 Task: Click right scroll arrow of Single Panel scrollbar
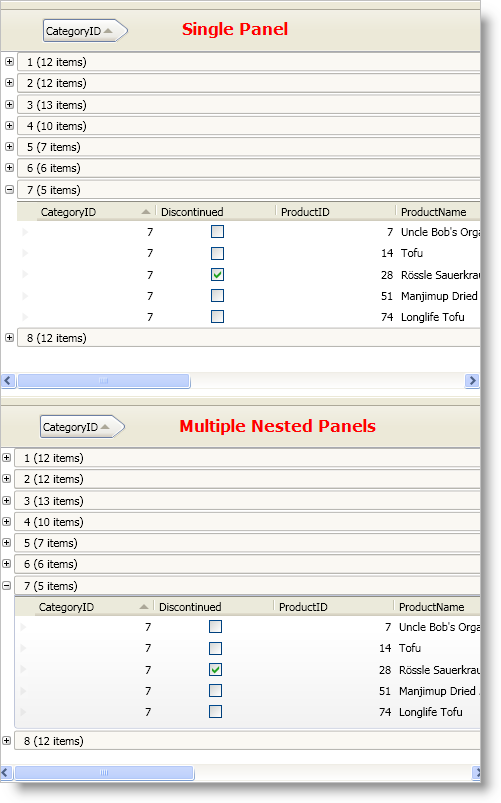pyautogui.click(x=472, y=381)
